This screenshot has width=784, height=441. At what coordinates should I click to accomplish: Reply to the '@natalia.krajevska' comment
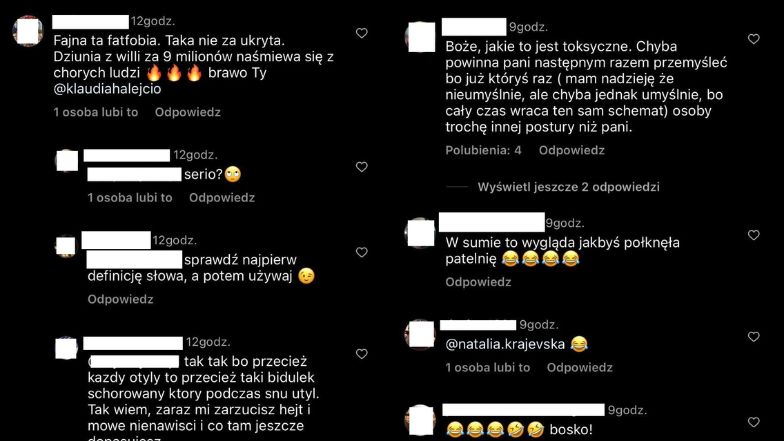point(580,368)
